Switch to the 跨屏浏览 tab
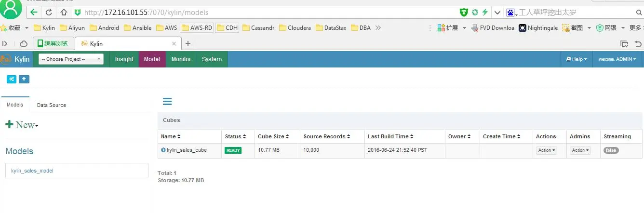This screenshot has width=644, height=213. pos(53,43)
